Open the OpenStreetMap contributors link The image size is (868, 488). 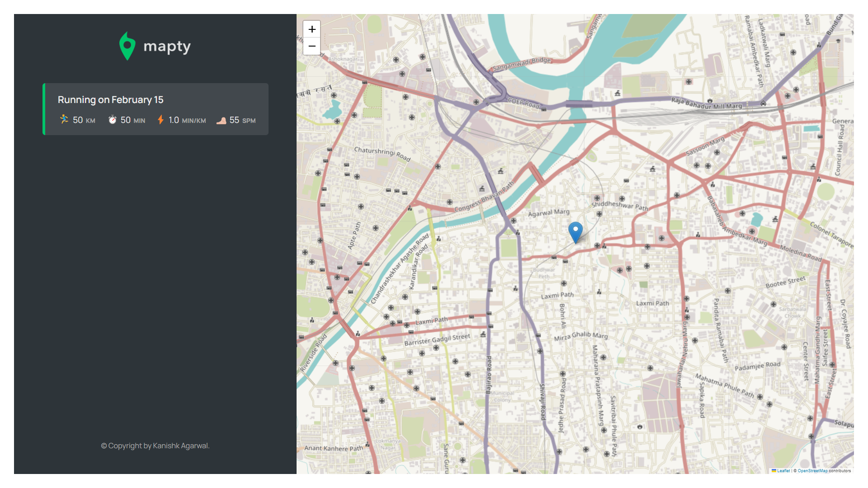pyautogui.click(x=812, y=471)
